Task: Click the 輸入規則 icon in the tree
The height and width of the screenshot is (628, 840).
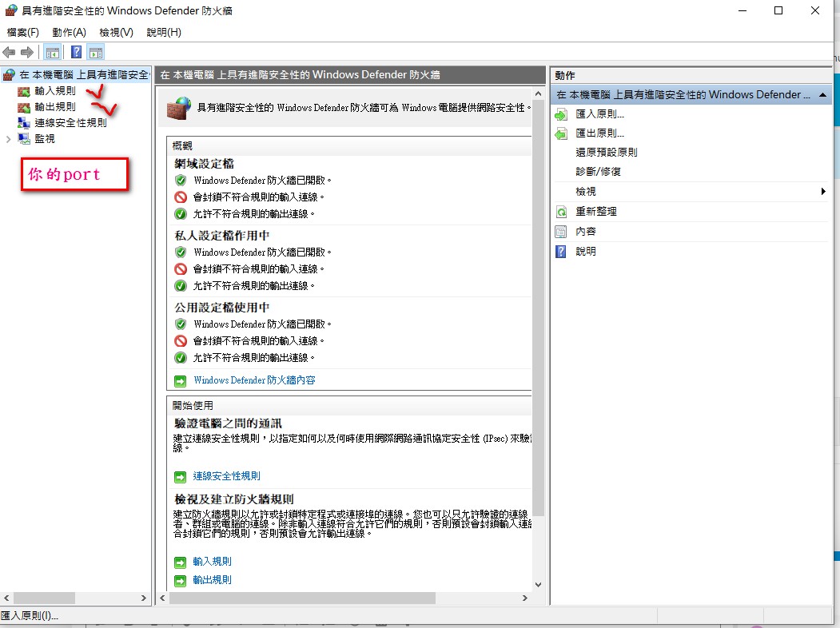Action: coord(23,92)
